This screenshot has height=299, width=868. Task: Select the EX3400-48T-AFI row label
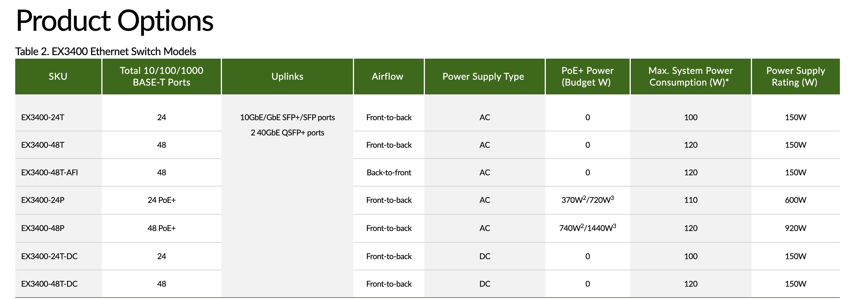tap(49, 172)
